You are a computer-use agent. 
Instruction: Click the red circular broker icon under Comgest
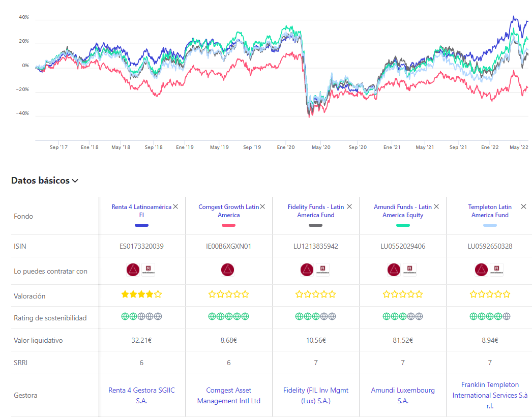tap(228, 270)
